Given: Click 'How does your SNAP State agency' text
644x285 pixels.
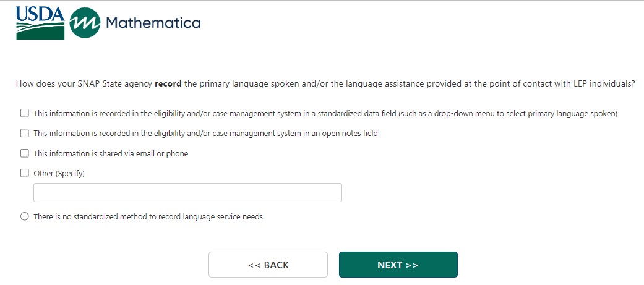Looking at the screenshot, I should pos(84,84).
